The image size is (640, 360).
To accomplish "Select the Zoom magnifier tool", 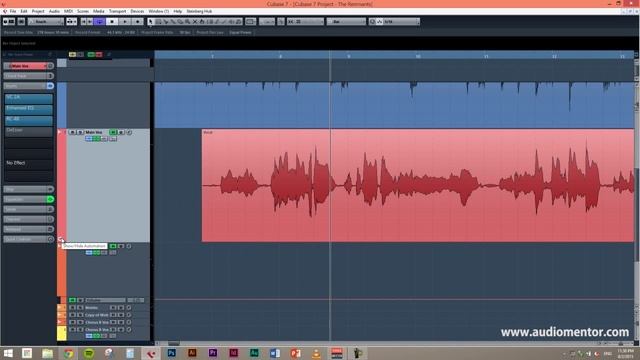I will [x=187, y=22].
